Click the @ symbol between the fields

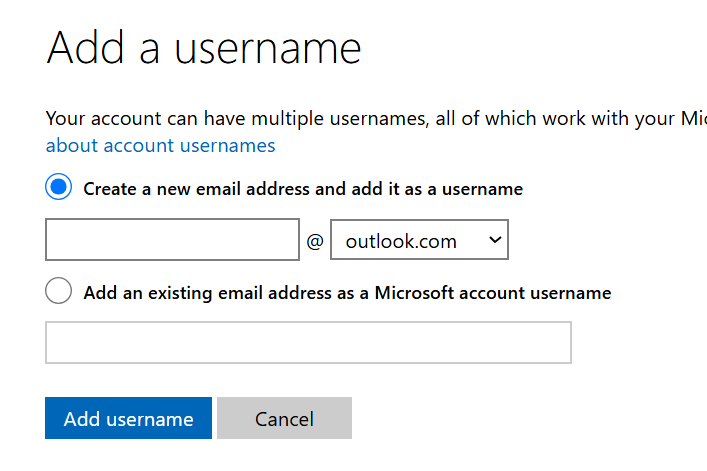click(x=315, y=241)
